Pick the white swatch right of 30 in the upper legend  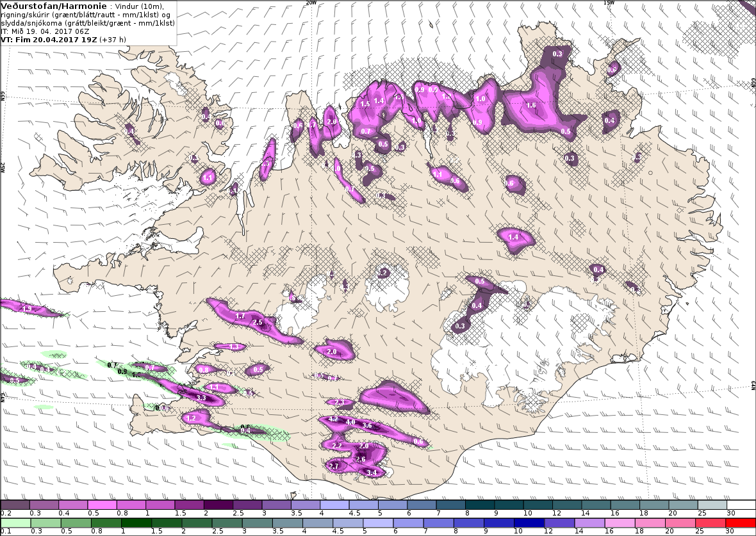pos(741,505)
